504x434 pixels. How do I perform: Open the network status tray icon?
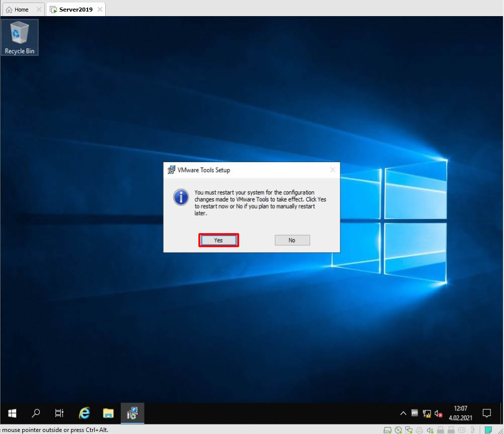tap(427, 413)
